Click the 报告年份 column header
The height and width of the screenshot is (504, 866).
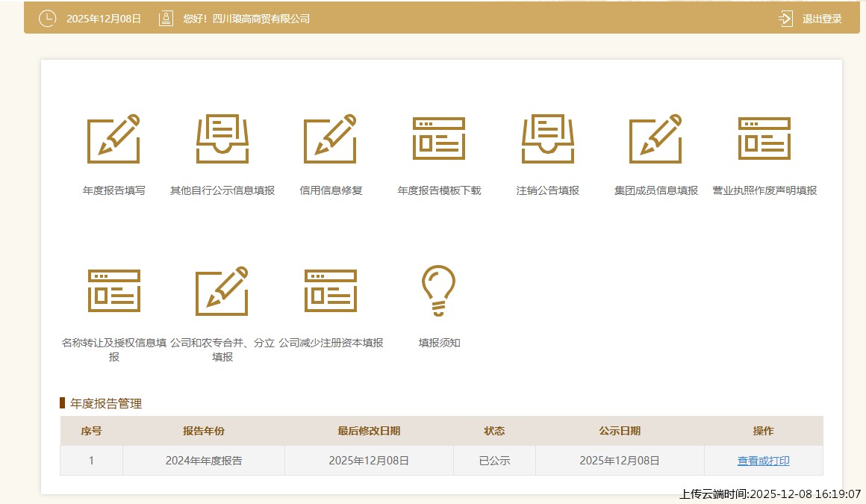(x=204, y=431)
